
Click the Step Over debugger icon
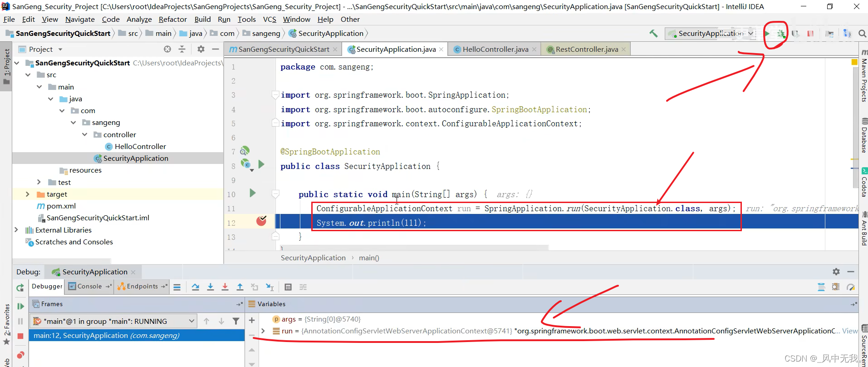pos(196,287)
